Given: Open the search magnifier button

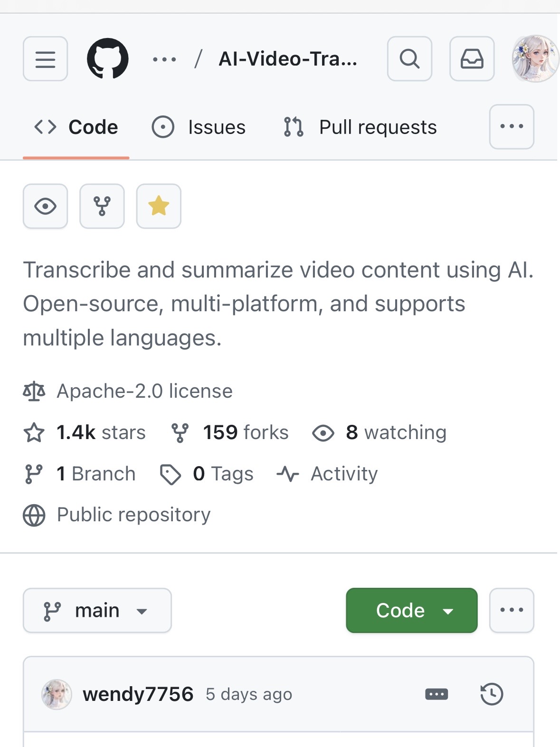Looking at the screenshot, I should [409, 59].
